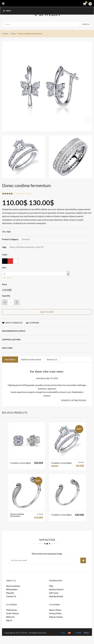Open the diamond stud earrings related product

26,441
